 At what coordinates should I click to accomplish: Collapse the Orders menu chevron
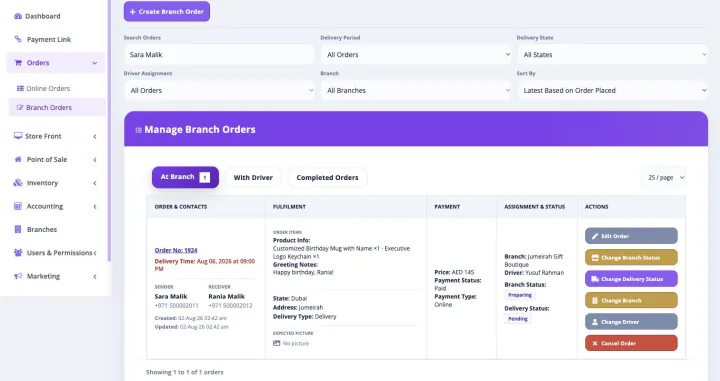(95, 63)
